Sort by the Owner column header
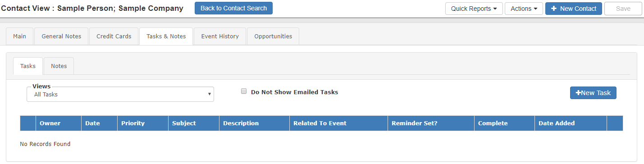This screenshot has height=164, width=644. coord(50,123)
